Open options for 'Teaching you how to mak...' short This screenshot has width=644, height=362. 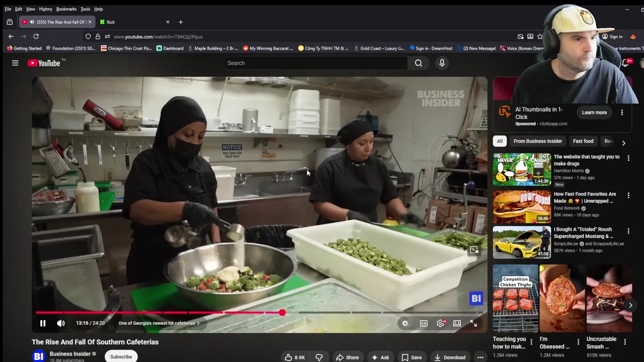tap(531, 342)
